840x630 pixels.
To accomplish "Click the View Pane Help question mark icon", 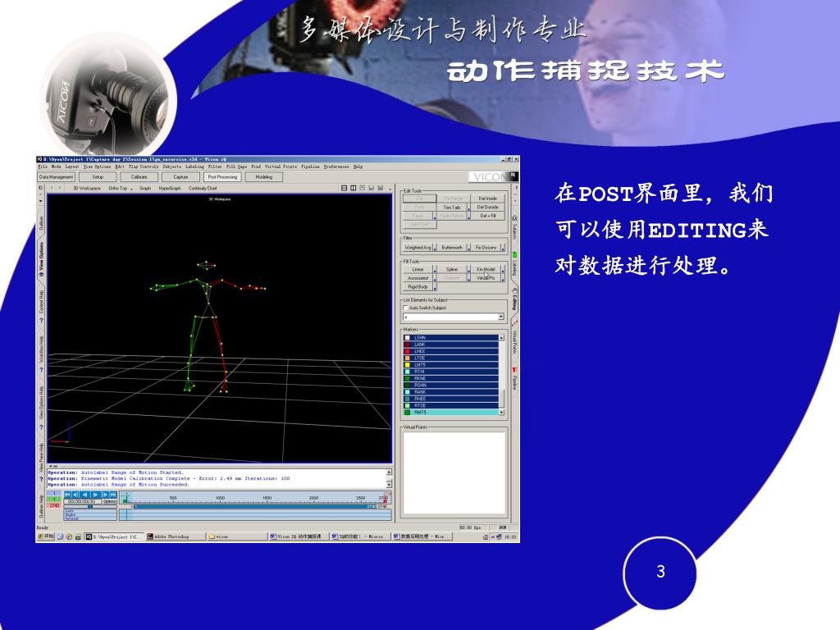I will tap(42, 478).
